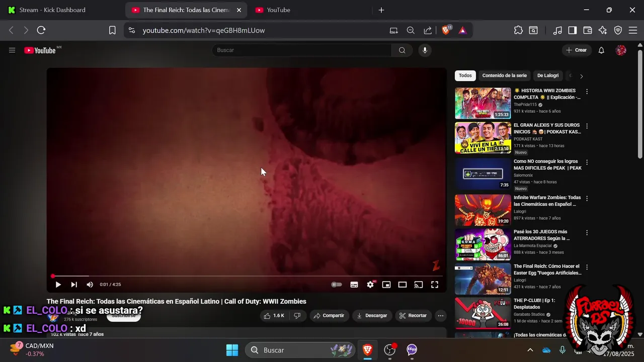644x362 pixels.
Task: Open El Gran Alexis podcast video title
Action: [x=547, y=128]
